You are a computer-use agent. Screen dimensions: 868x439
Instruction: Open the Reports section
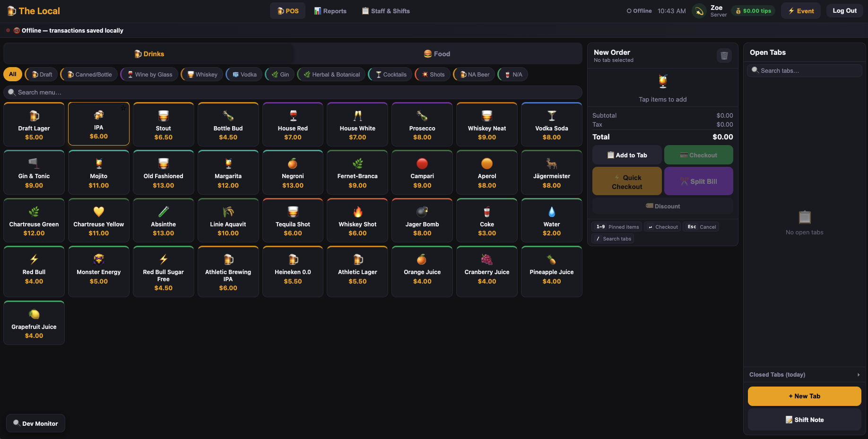point(330,11)
